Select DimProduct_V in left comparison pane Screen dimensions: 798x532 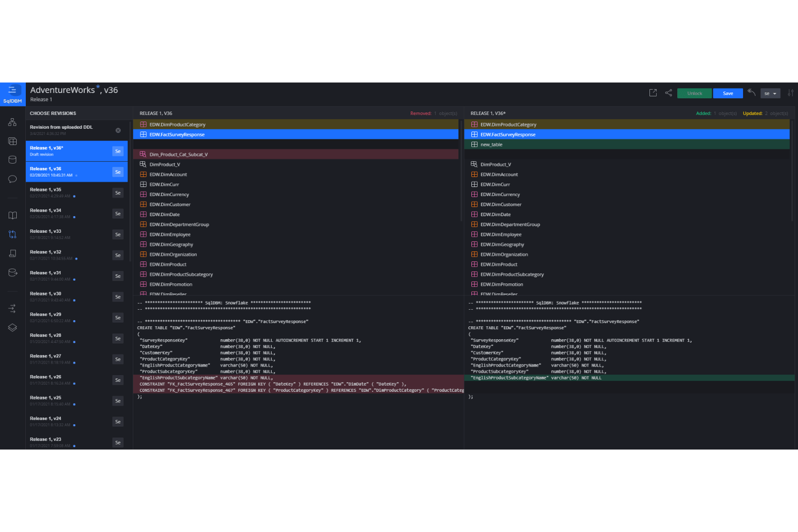click(x=296, y=164)
